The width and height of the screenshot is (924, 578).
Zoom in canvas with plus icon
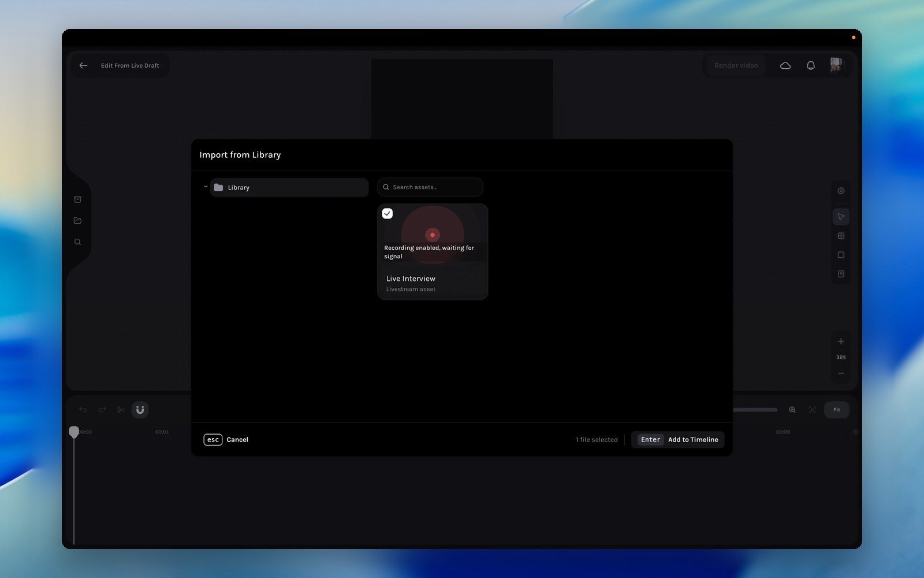click(x=841, y=342)
